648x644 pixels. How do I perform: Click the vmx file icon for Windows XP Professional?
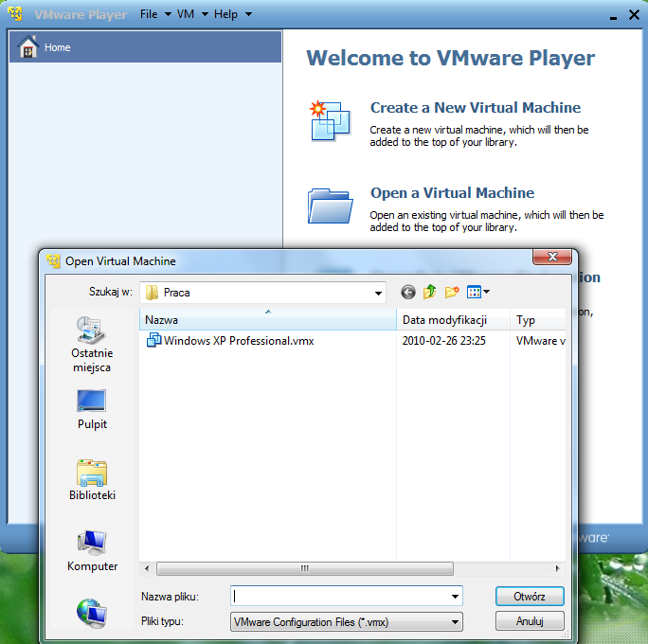153,340
